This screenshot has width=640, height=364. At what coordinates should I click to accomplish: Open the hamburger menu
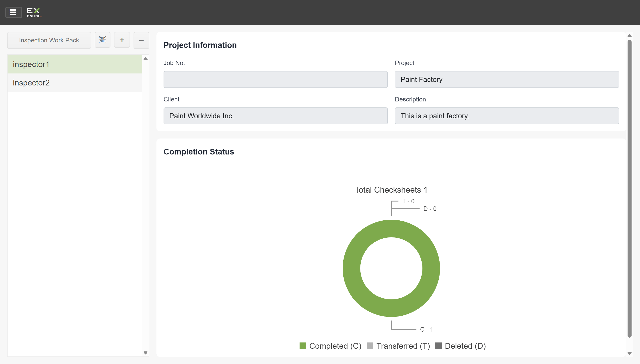coord(14,12)
